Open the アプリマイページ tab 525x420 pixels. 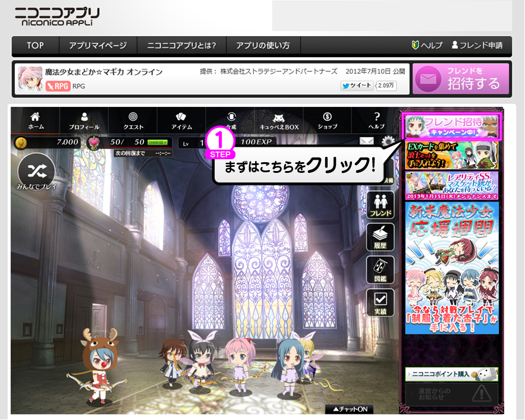tap(98, 46)
